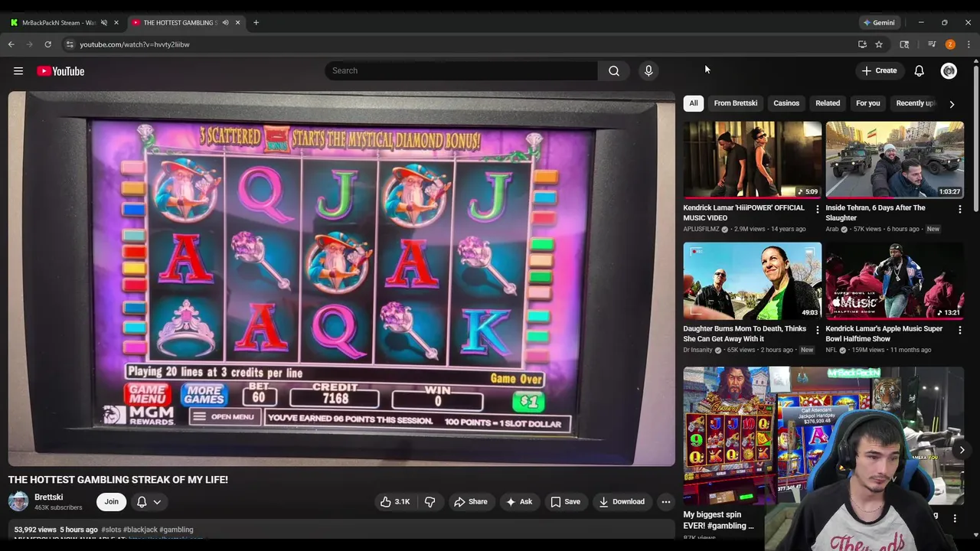Click the #slots hashtag
This screenshot has width=980, height=551.
click(x=111, y=530)
